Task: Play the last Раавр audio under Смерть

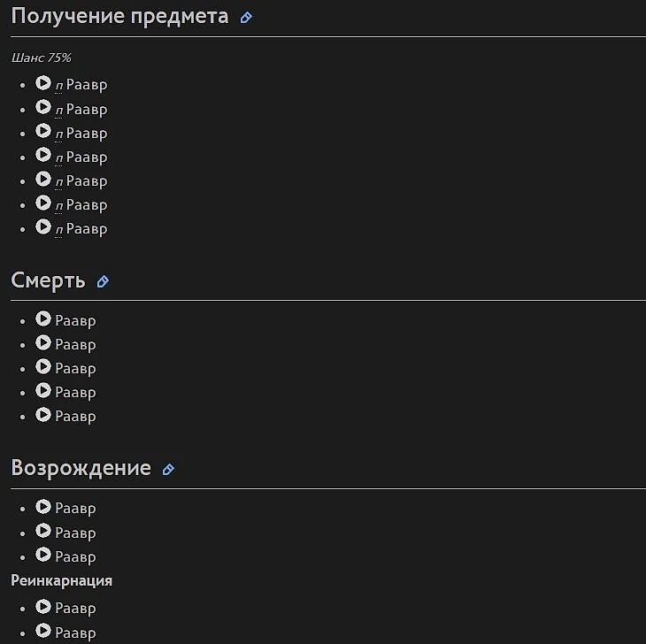Action: 43,414
